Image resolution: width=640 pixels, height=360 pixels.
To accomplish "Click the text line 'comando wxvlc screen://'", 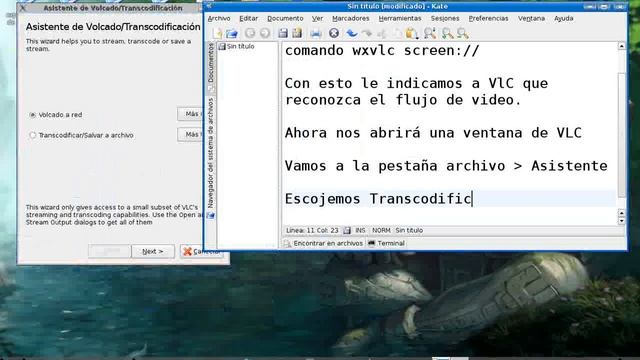I will [382, 51].
